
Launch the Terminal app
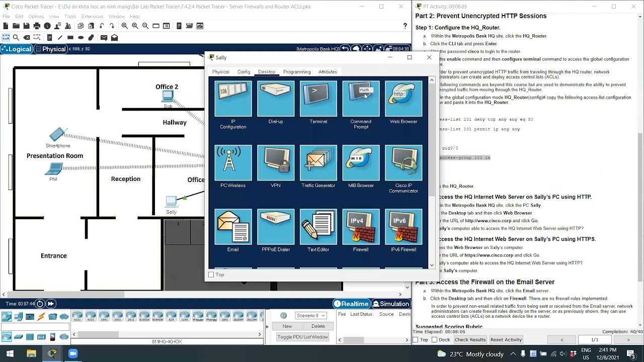point(318,99)
